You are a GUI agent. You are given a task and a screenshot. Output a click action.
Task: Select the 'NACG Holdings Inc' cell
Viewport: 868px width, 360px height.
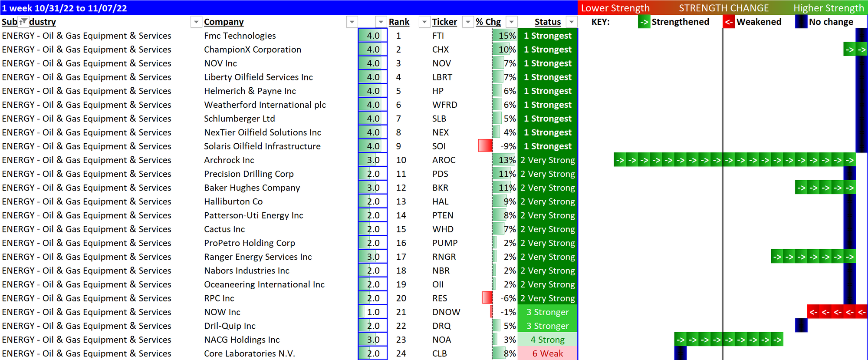coord(242,340)
